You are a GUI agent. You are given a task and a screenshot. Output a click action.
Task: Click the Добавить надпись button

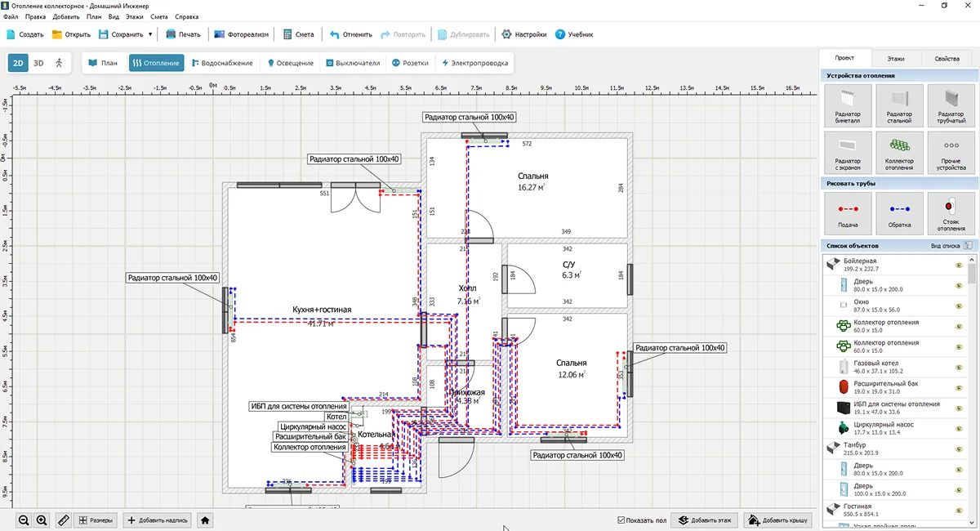pos(157,520)
